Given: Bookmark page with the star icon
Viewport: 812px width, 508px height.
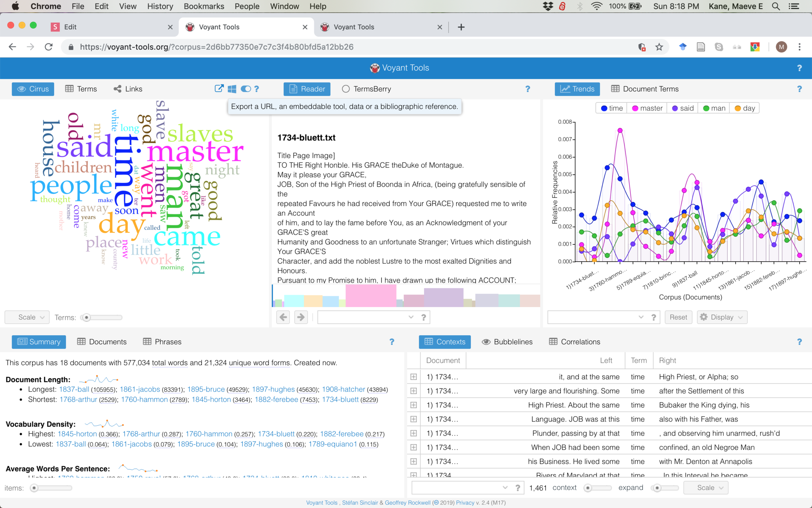Looking at the screenshot, I should click(x=659, y=47).
